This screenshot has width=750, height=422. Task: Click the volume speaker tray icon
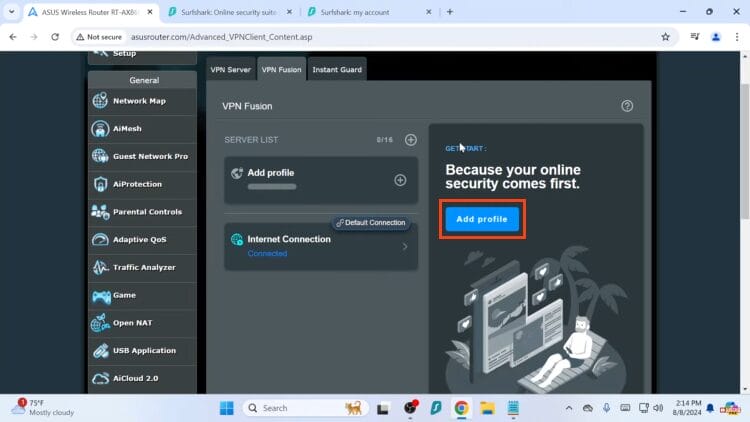point(658,408)
